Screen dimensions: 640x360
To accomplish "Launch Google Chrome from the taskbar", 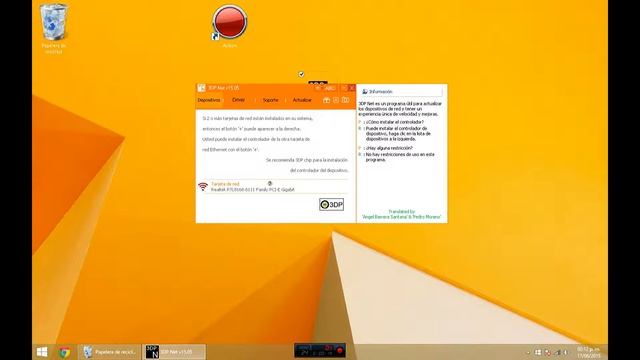I will [64, 352].
